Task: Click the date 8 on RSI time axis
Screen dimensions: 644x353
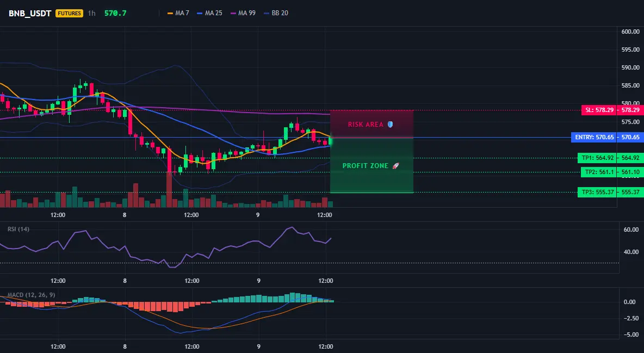Action: pos(125,281)
